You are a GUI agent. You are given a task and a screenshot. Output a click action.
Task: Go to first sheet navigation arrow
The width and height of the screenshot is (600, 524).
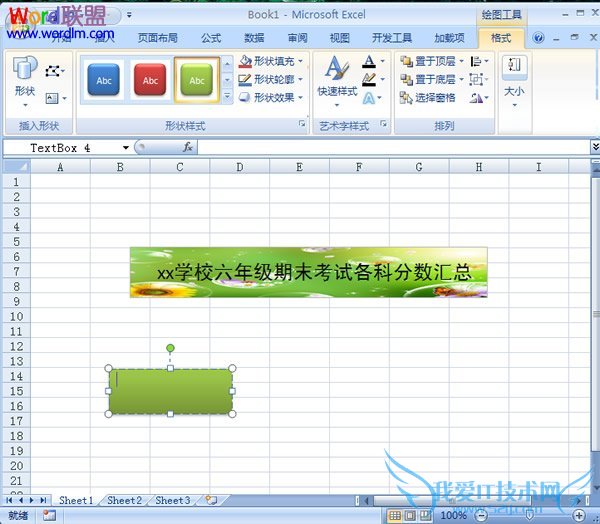tap(9, 500)
